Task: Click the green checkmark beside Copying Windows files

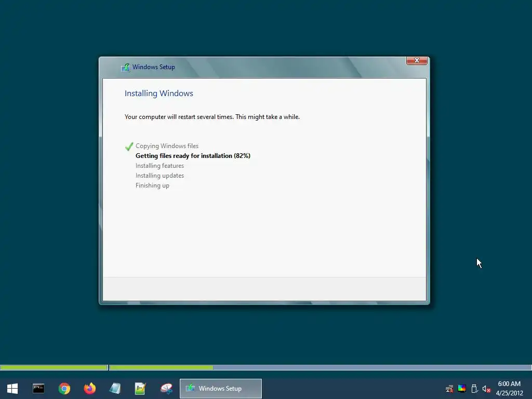Action: pyautogui.click(x=129, y=146)
